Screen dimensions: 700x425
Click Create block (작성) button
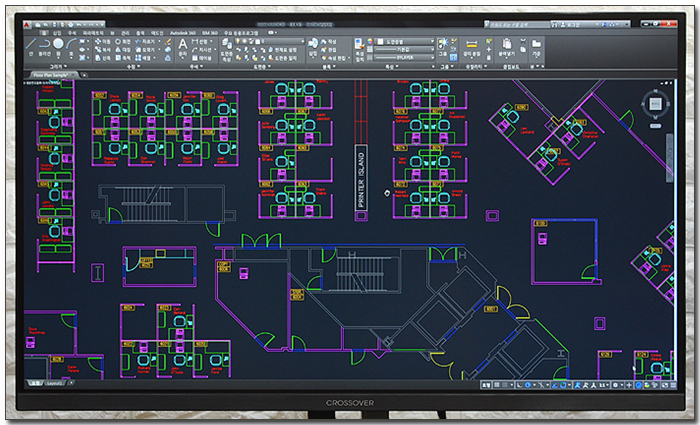[329, 42]
